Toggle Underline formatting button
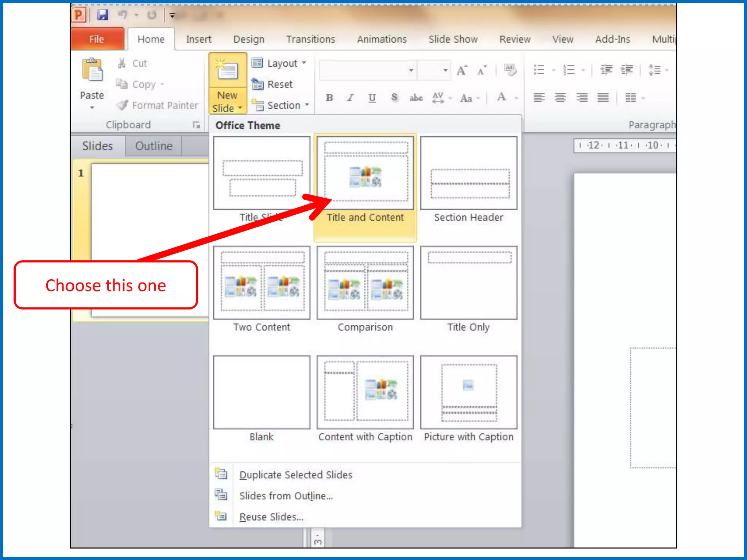The width and height of the screenshot is (747, 560). (x=372, y=98)
